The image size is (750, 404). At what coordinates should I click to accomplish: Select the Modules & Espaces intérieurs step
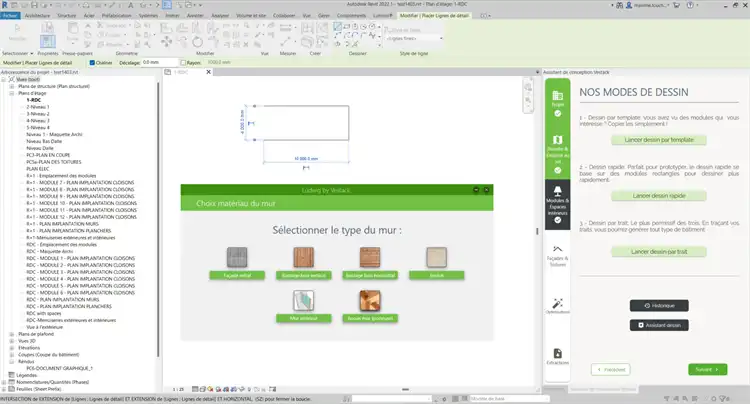tap(557, 205)
